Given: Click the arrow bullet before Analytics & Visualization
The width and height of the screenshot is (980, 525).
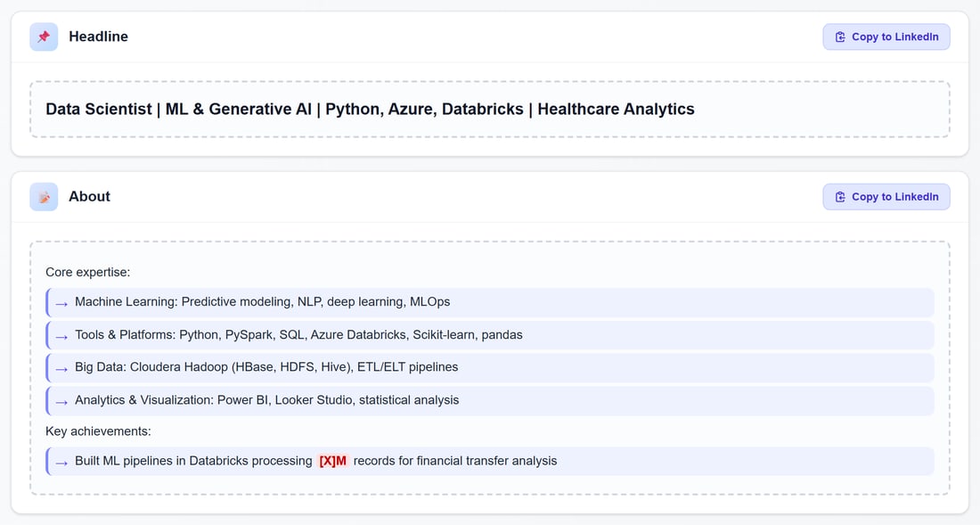Looking at the screenshot, I should 61,403.
